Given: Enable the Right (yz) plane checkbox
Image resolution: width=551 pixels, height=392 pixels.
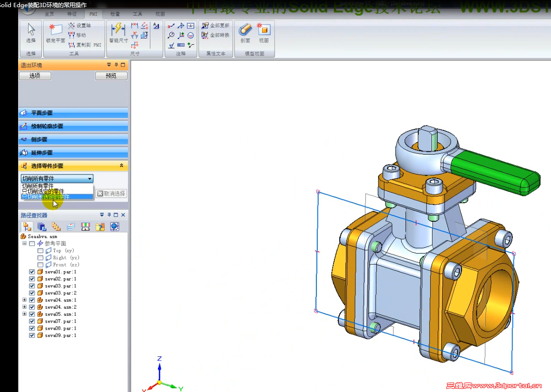Looking at the screenshot, I should (x=40, y=258).
